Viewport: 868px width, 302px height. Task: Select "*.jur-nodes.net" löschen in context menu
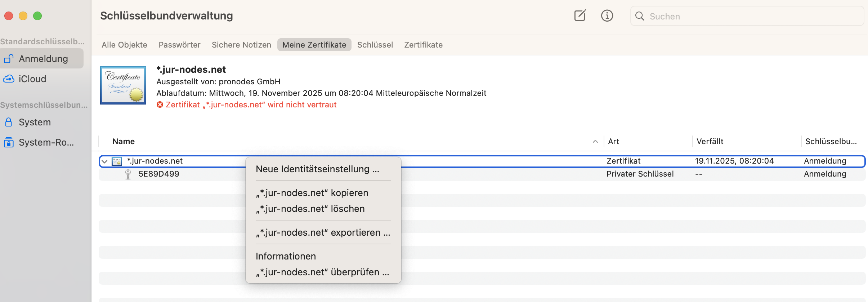[310, 209]
